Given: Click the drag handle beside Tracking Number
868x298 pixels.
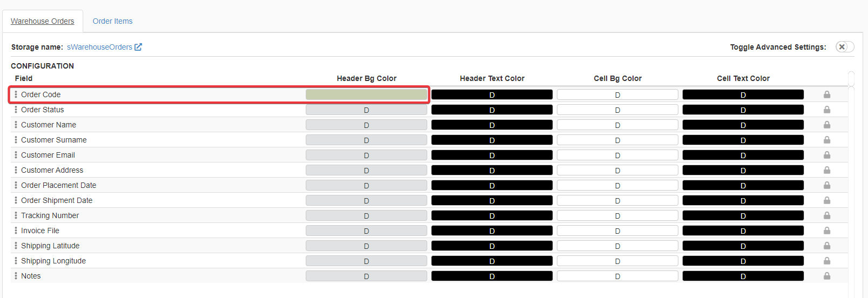Looking at the screenshot, I should point(16,215).
